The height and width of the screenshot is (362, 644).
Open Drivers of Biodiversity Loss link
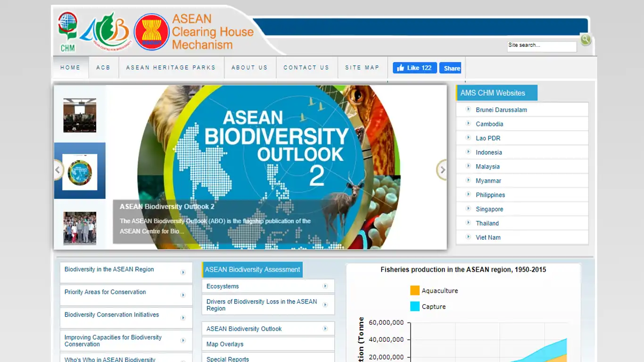coord(262,305)
